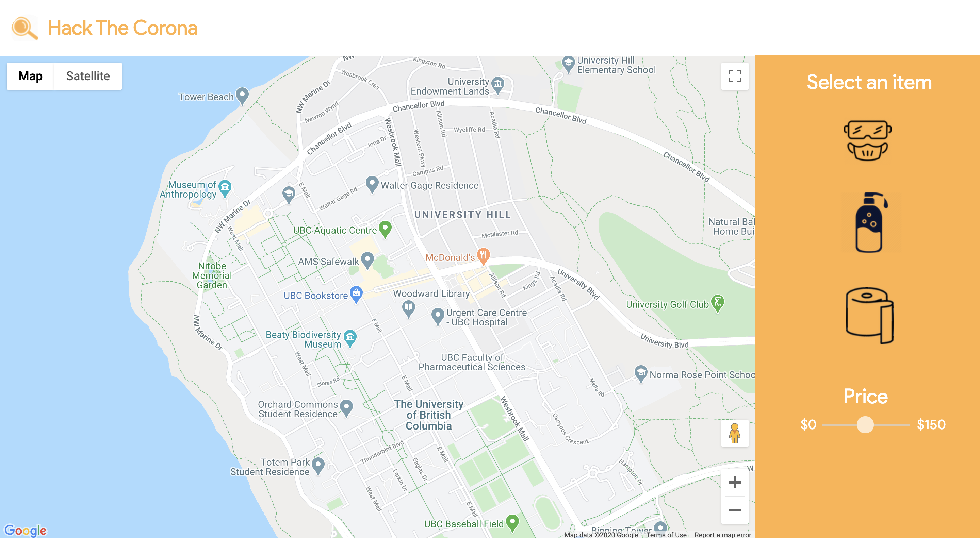Click the University Golf Club marker
This screenshot has height=538, width=980.
coord(718,303)
